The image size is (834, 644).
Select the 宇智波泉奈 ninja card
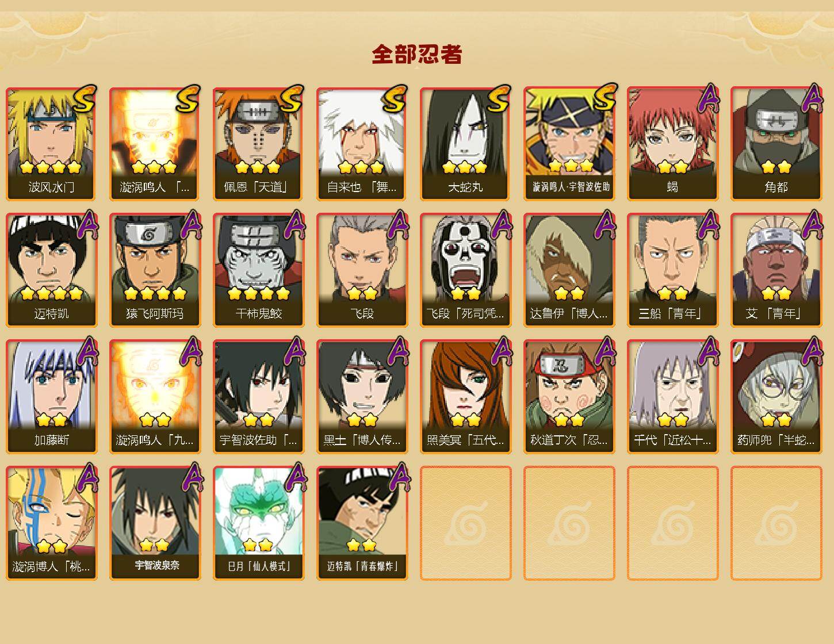[x=155, y=523]
